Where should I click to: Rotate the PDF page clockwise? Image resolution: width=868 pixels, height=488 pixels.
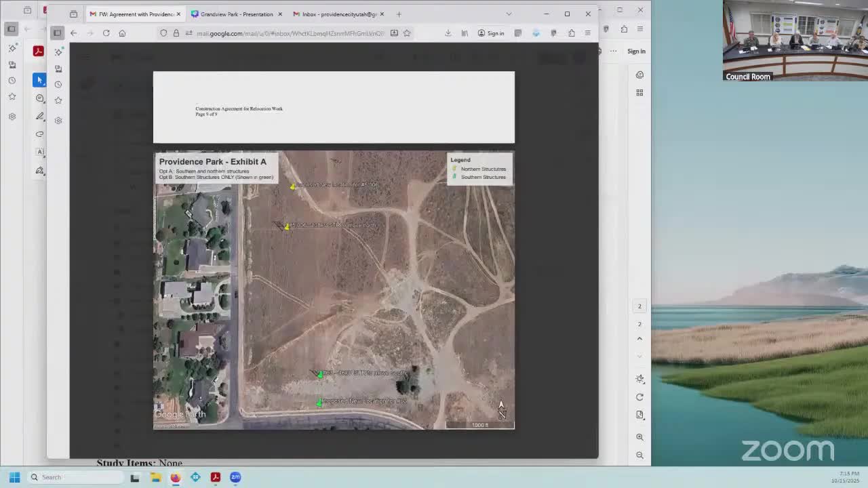click(639, 397)
